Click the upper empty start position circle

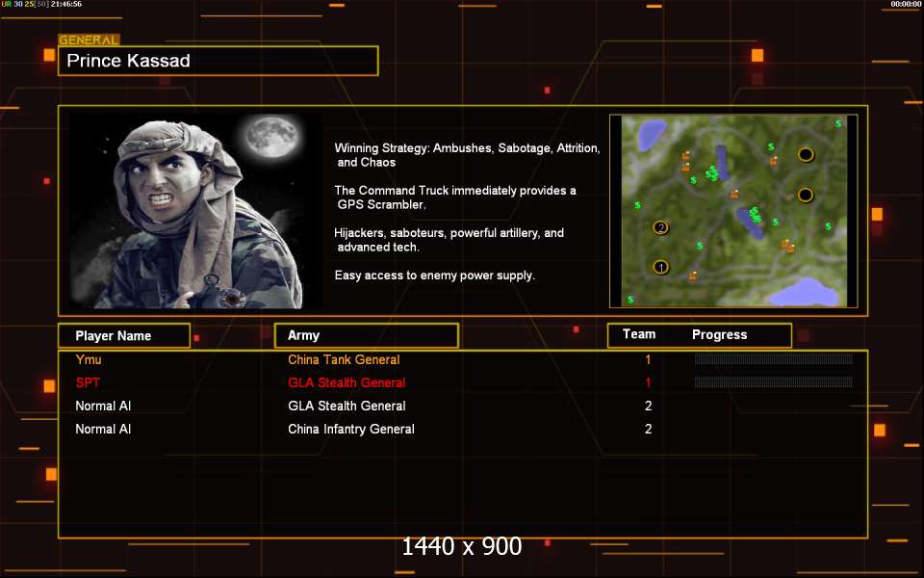pos(806,154)
